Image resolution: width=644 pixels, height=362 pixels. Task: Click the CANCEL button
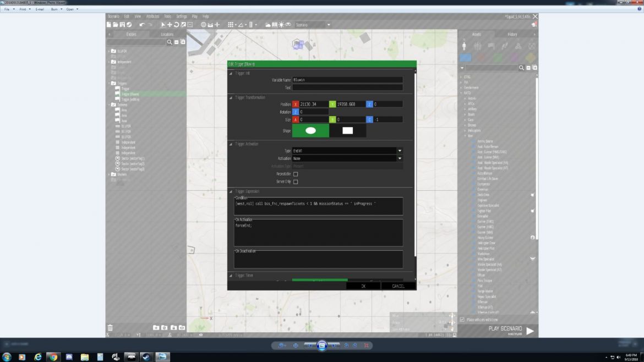(398, 286)
